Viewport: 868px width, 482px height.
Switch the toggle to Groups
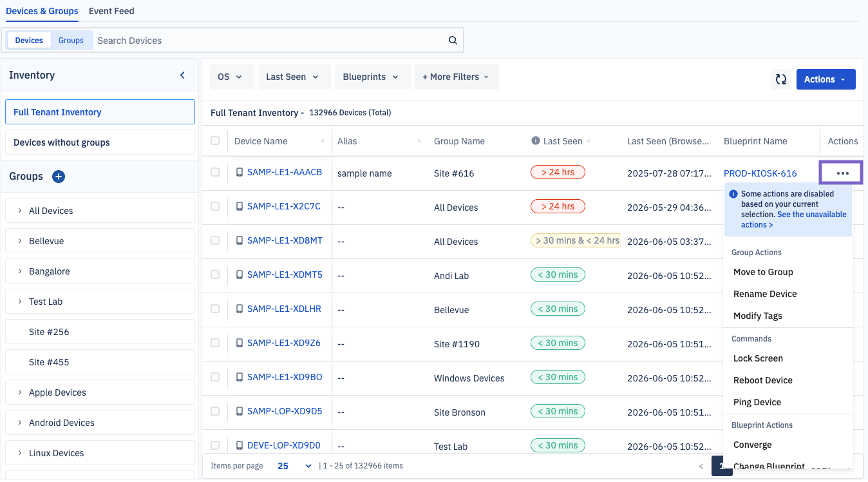[x=71, y=41]
